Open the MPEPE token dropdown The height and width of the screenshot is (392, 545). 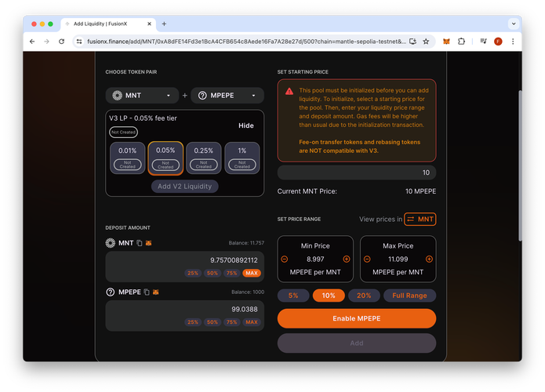click(227, 96)
